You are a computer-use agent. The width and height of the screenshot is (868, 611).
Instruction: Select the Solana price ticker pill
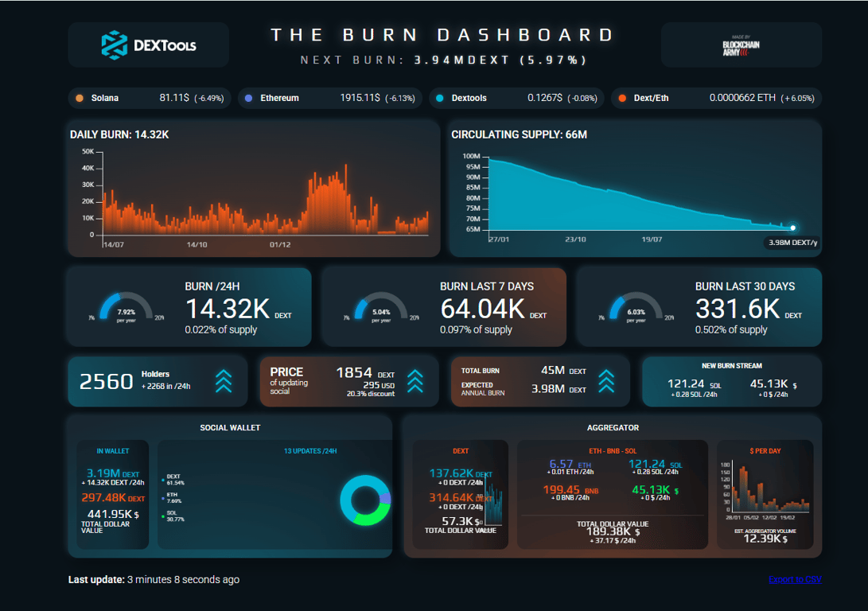150,98
